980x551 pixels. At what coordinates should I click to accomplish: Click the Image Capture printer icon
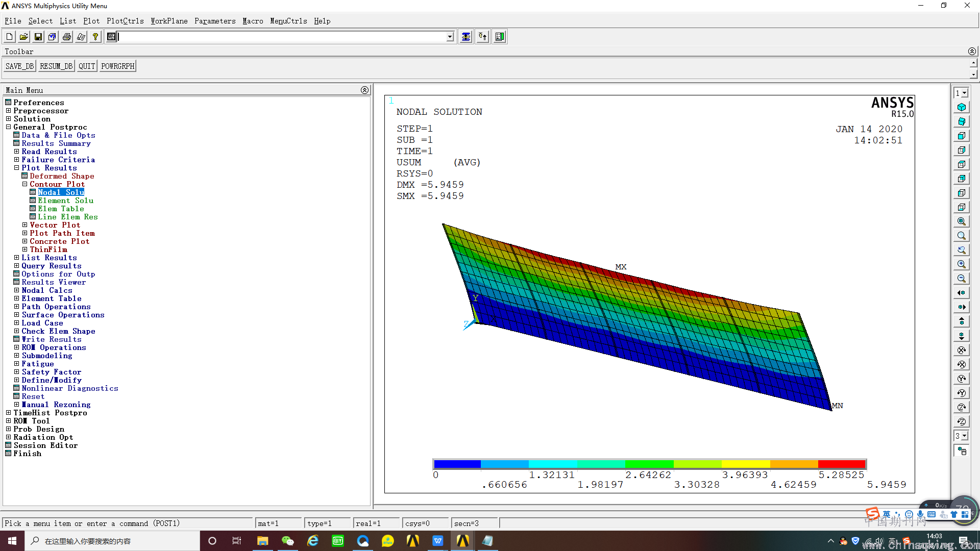[x=66, y=37]
